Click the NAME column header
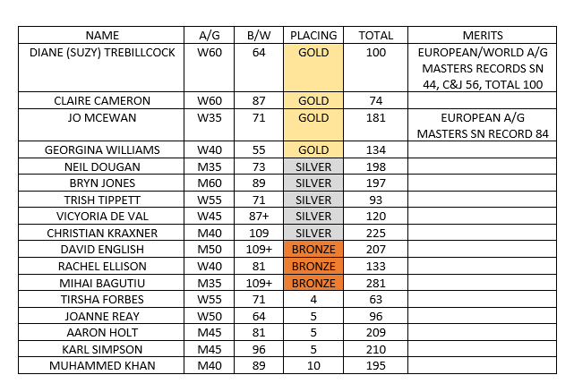Screen dimensions: 574x392 (102, 36)
